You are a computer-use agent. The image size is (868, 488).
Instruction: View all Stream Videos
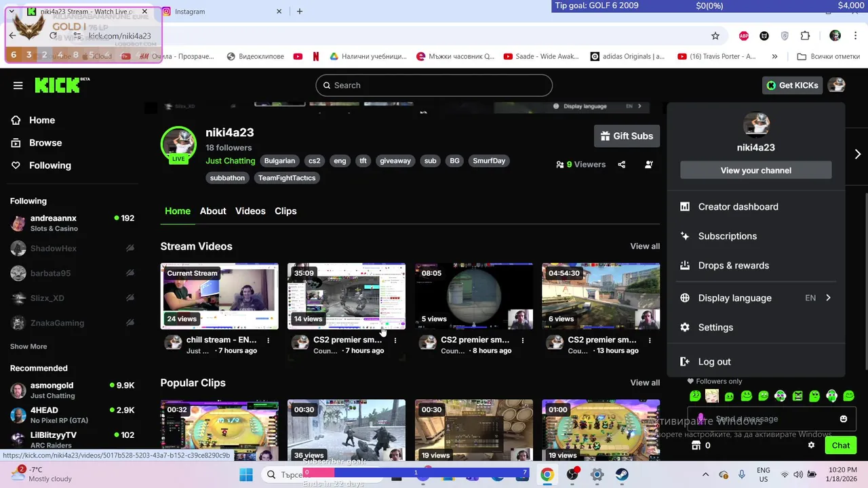coord(645,246)
